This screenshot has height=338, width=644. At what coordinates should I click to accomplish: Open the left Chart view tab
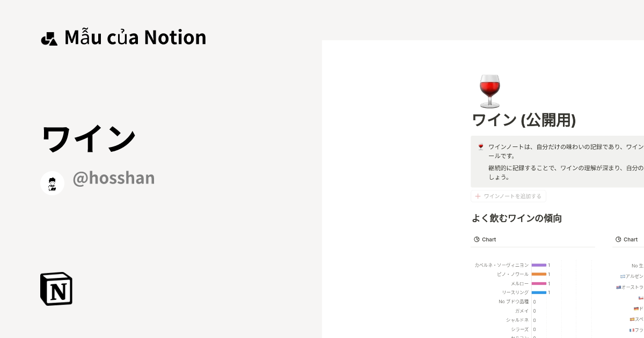pyautogui.click(x=485, y=239)
